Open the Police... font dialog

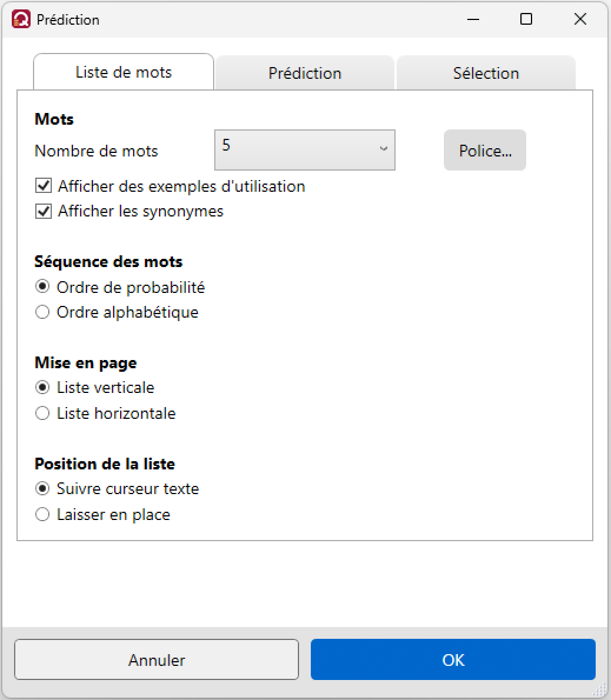pyautogui.click(x=485, y=150)
